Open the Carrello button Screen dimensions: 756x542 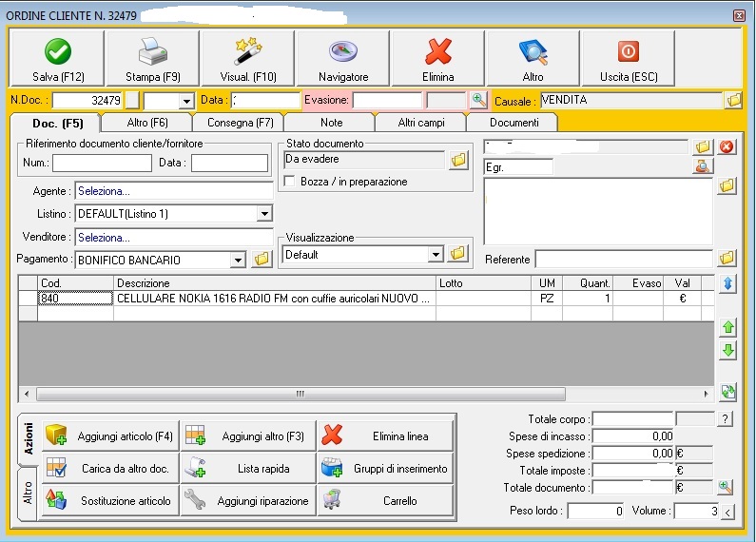tap(386, 500)
